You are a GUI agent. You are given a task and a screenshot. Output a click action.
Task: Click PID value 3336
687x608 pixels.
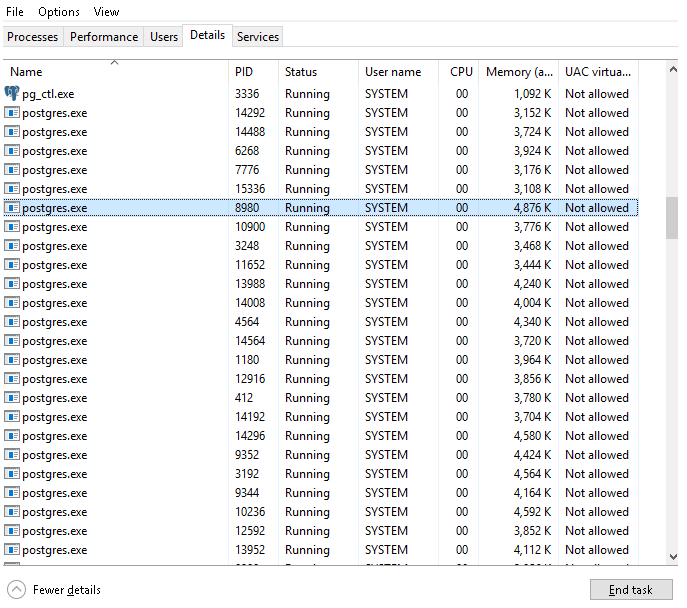pos(247,94)
